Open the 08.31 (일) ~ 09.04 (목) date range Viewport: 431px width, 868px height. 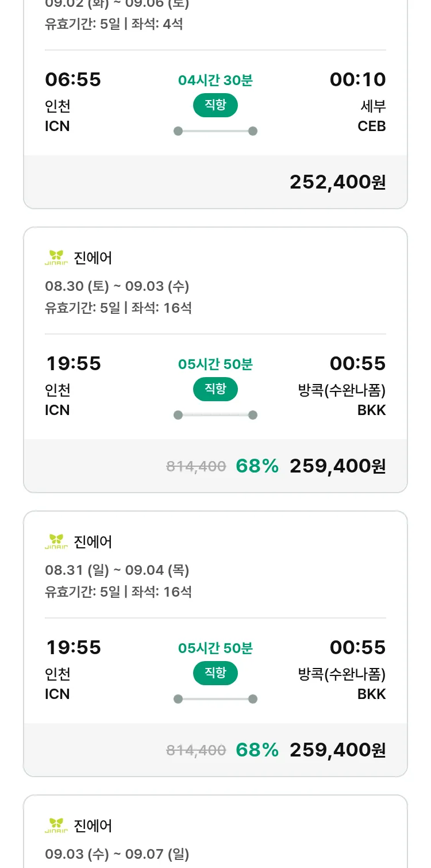[x=117, y=570]
